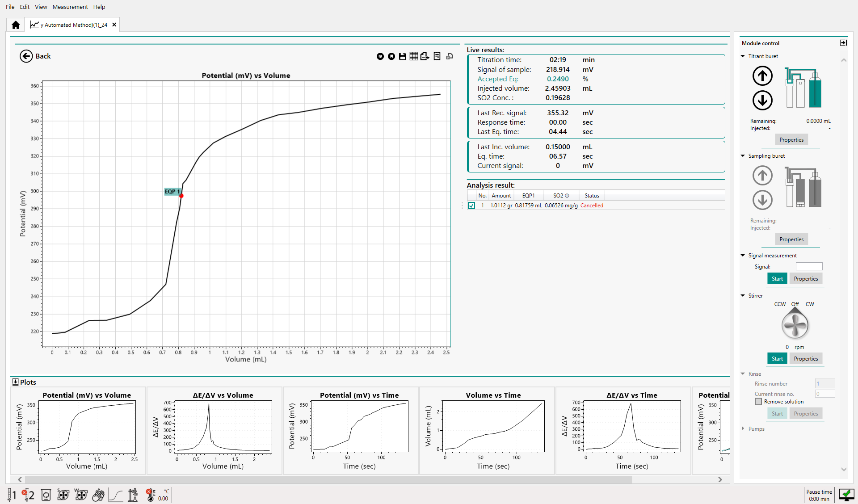Screen dimensions: 858x504
Task: Enable the Remove solution checkbox
Action: pos(758,402)
